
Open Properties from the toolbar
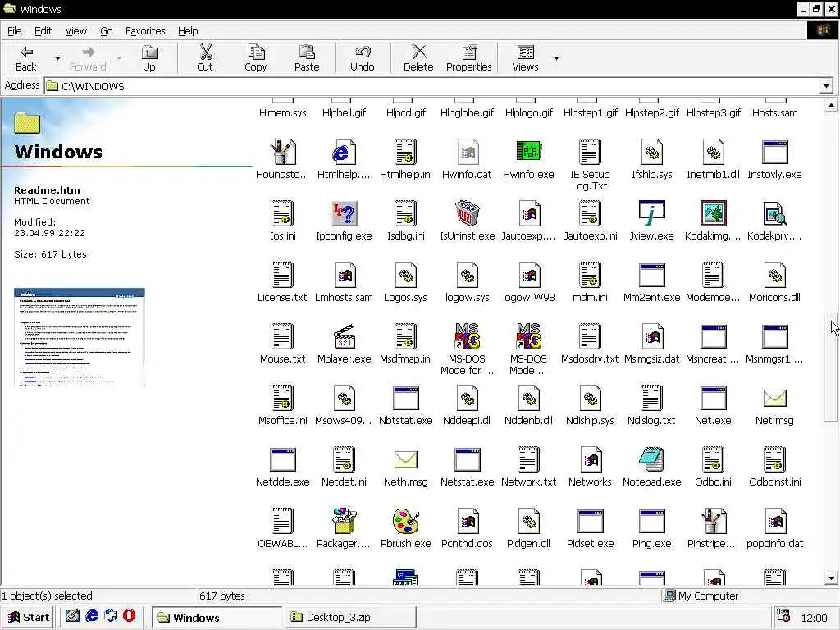click(468, 58)
